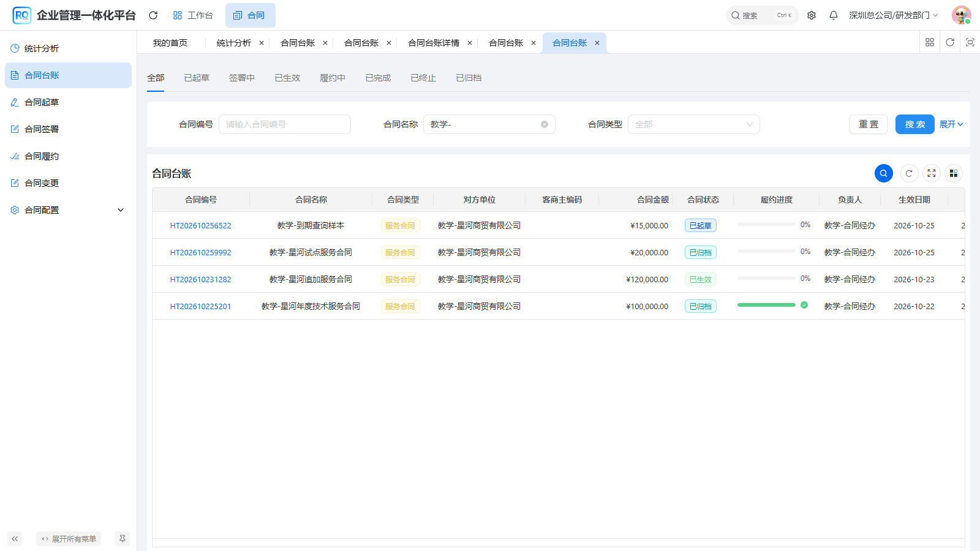Click 展开所有菜单 at the sidebar bottom
980x551 pixels.
(x=69, y=539)
